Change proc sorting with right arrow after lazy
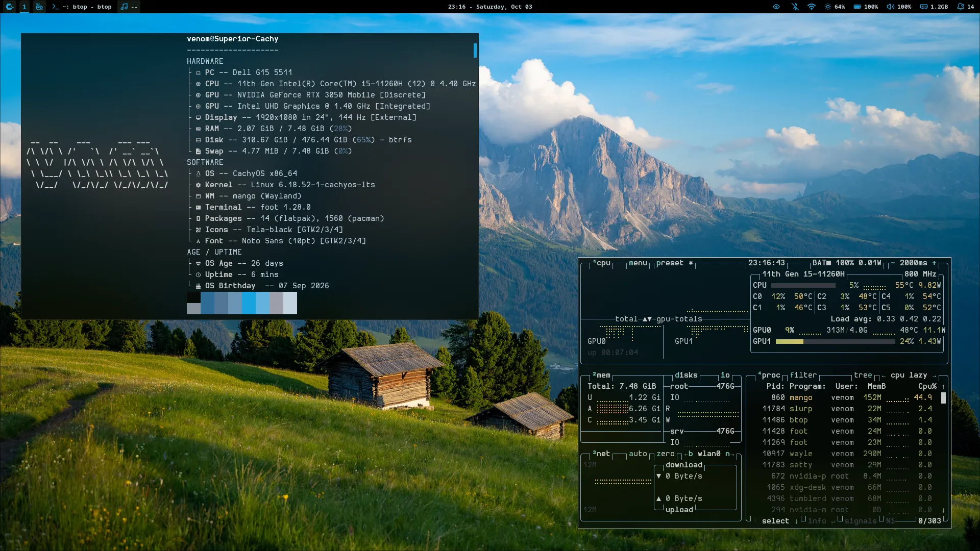Viewport: 980px width, 551px height. pyautogui.click(x=934, y=375)
